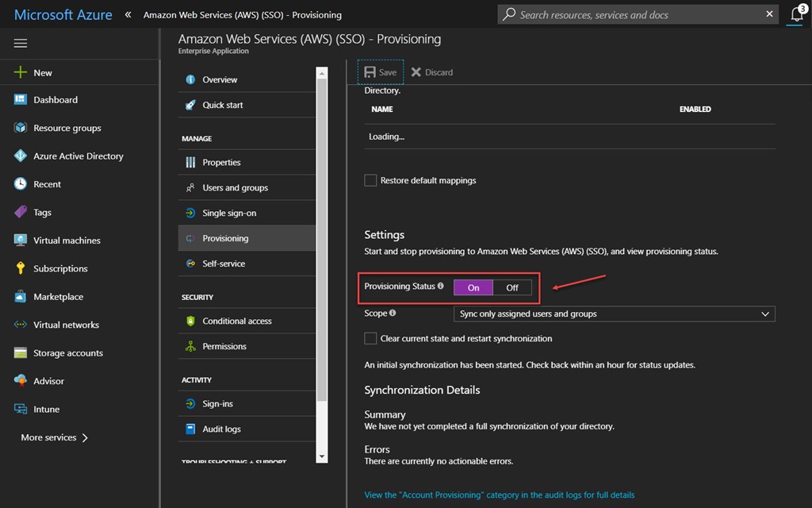Open Dashboard icon in sidebar

20,99
